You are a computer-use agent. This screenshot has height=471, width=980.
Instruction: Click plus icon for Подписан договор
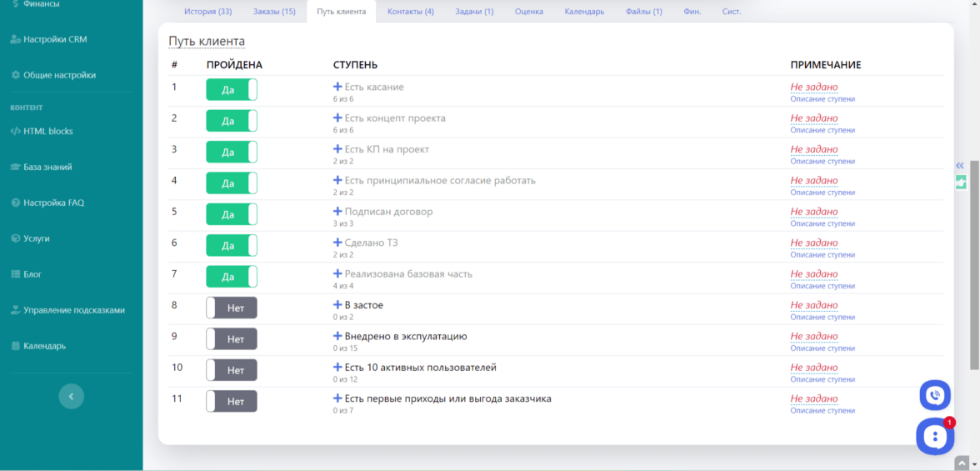pos(337,212)
